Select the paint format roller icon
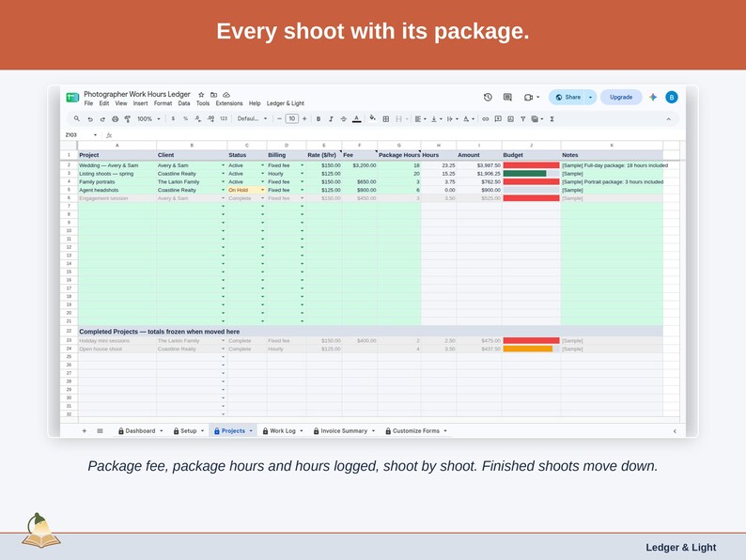This screenshot has height=560, width=746. coord(128,119)
